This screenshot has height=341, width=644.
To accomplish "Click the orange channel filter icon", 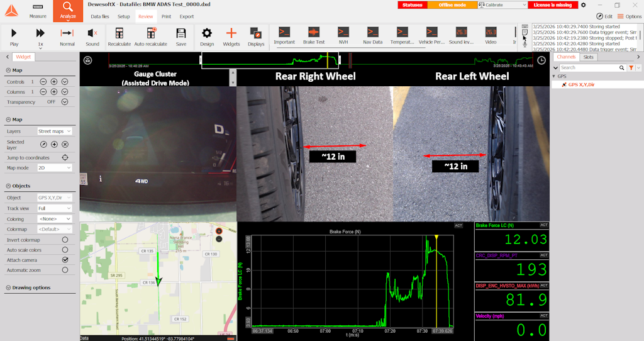I will [631, 67].
